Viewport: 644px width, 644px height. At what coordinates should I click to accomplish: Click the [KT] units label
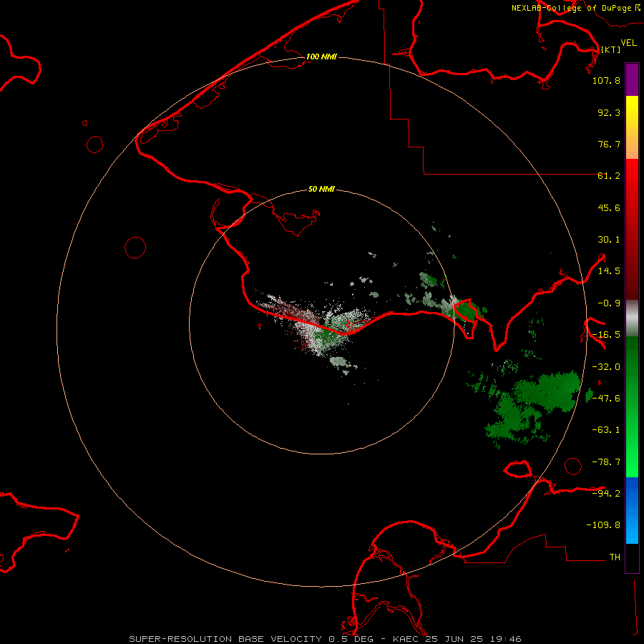pyautogui.click(x=611, y=49)
